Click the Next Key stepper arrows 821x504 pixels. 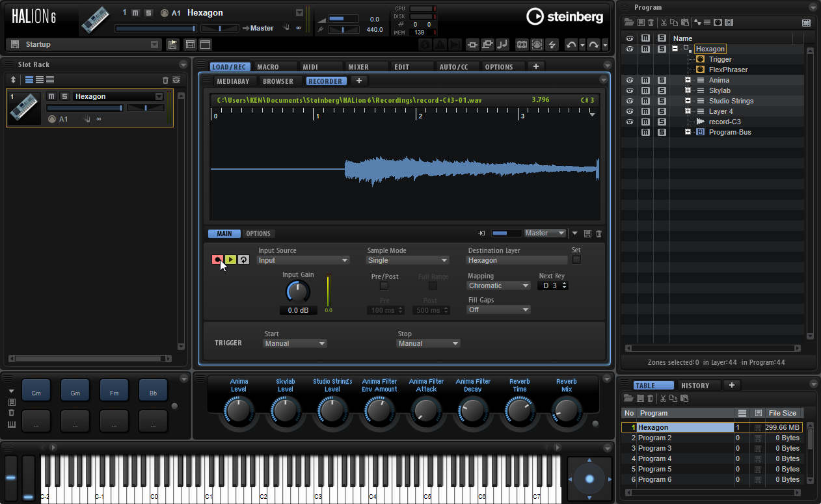pos(565,285)
